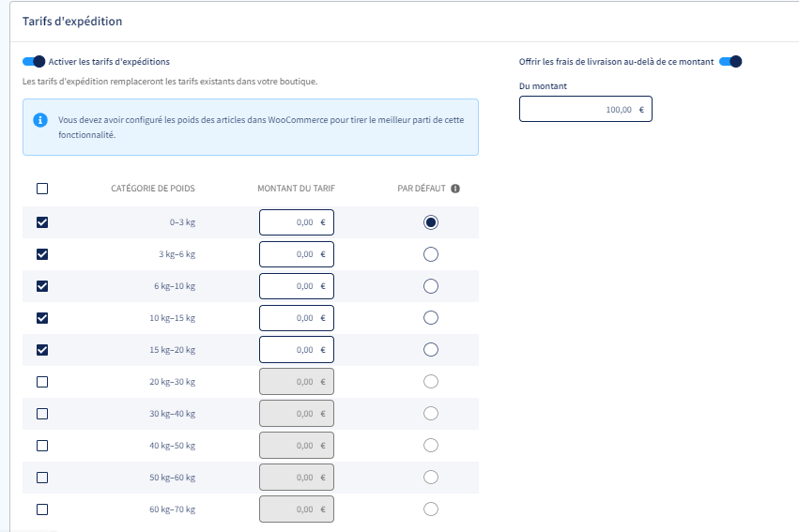Click the PAR DÉFAUT column header
Image resolution: width=799 pixels, height=532 pixels.
click(422, 189)
